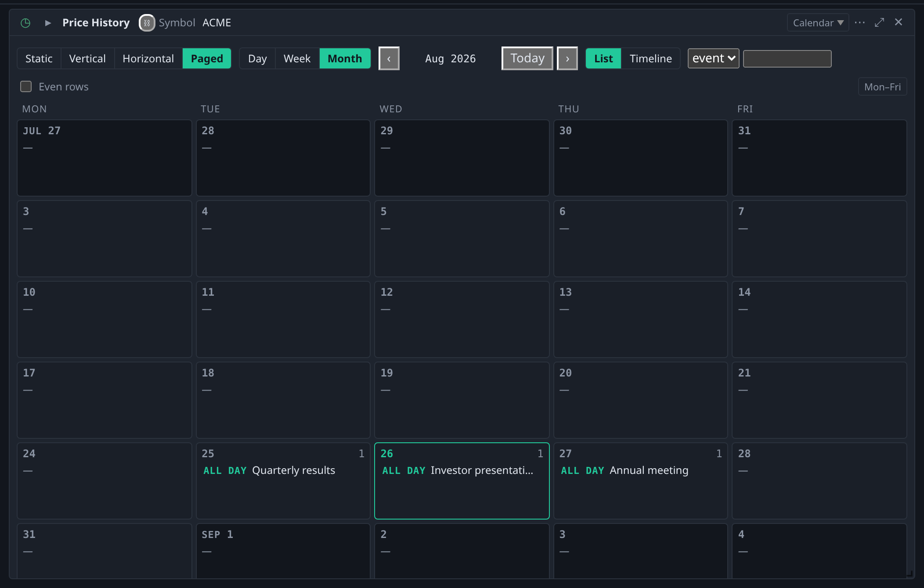Go to previous month with left chevron

(x=389, y=58)
